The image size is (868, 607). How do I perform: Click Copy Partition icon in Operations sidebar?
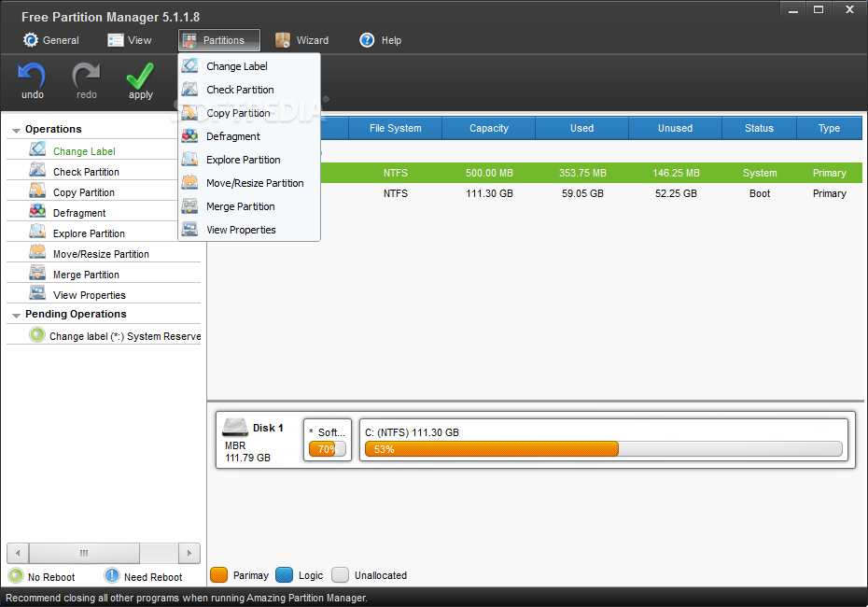point(37,191)
